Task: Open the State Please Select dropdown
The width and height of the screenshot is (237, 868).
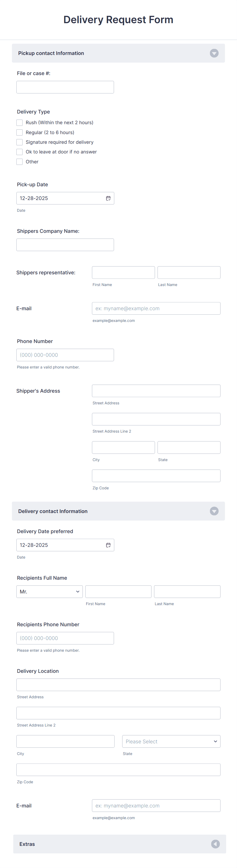Action: pyautogui.click(x=171, y=741)
